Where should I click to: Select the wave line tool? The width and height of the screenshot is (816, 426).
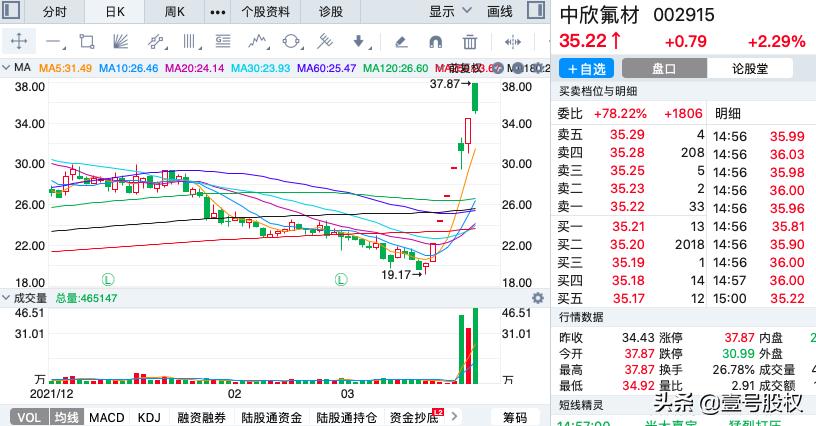(257, 41)
